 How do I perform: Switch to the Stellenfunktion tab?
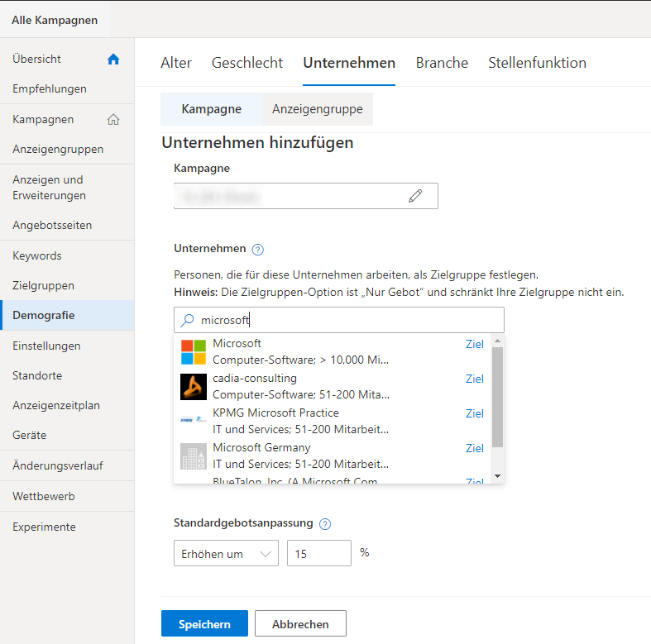tap(537, 63)
